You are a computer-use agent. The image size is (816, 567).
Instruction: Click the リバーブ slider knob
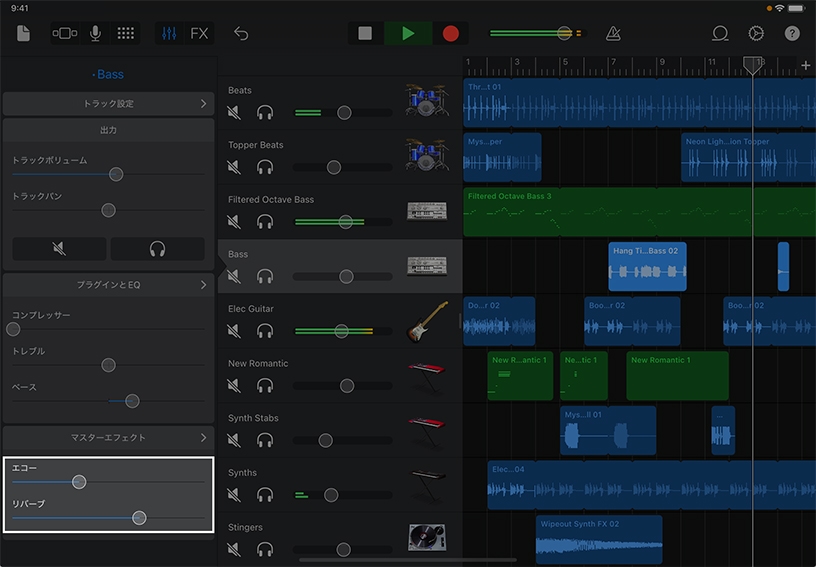[x=139, y=518]
